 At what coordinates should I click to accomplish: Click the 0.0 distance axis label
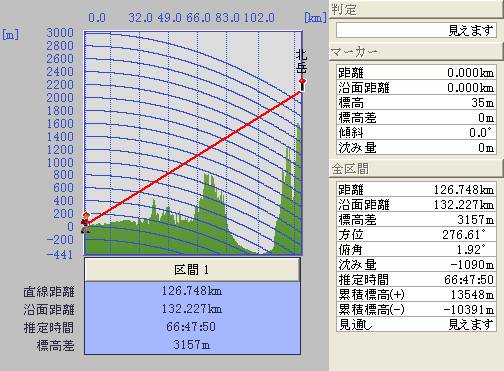[x=97, y=17]
